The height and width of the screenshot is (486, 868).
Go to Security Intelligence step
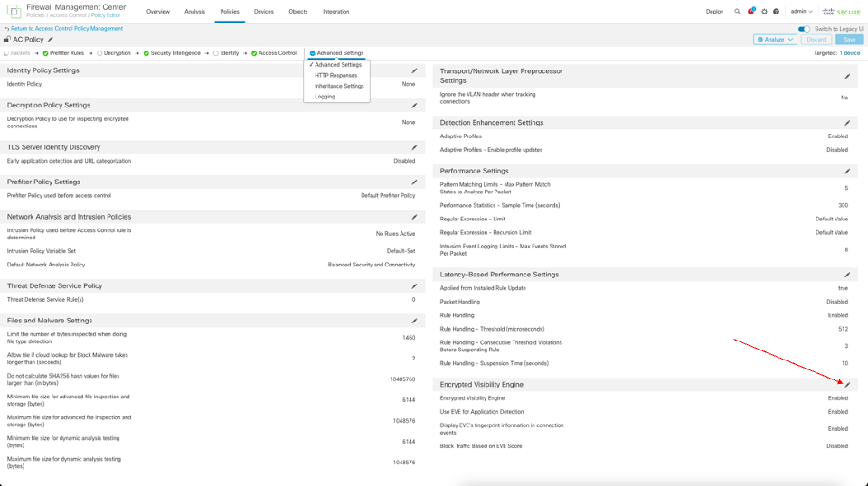pos(172,53)
